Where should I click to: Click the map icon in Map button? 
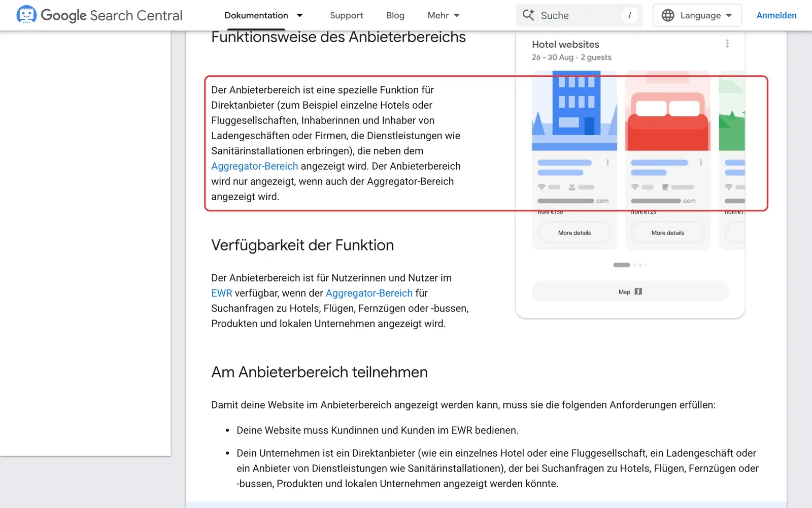click(638, 292)
